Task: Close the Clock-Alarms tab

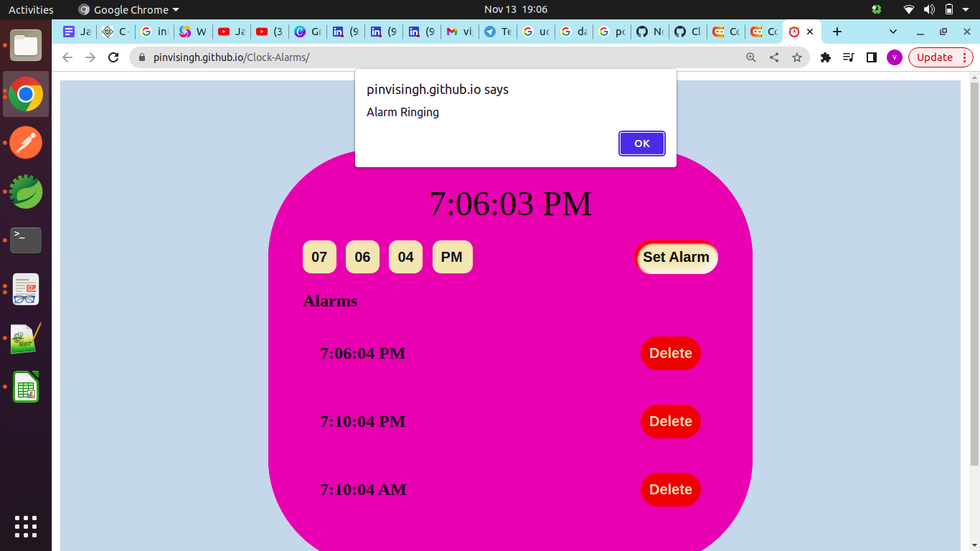Action: pos(810,32)
